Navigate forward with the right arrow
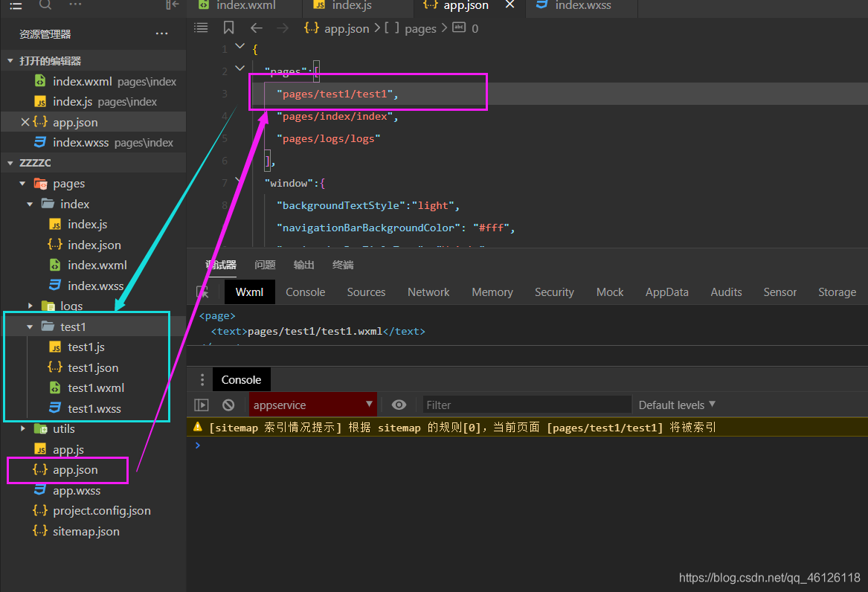The image size is (868, 592). coord(283,28)
